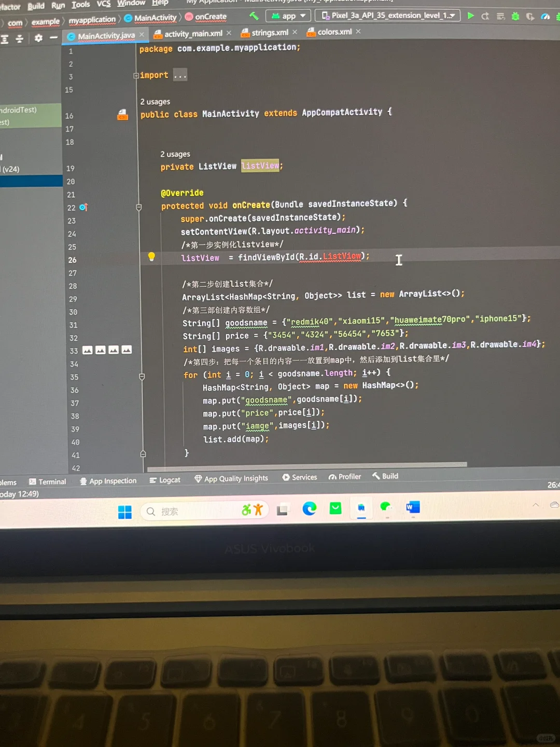The height and width of the screenshot is (747, 560).
Task: Open the Window menu
Action: pos(131,3)
